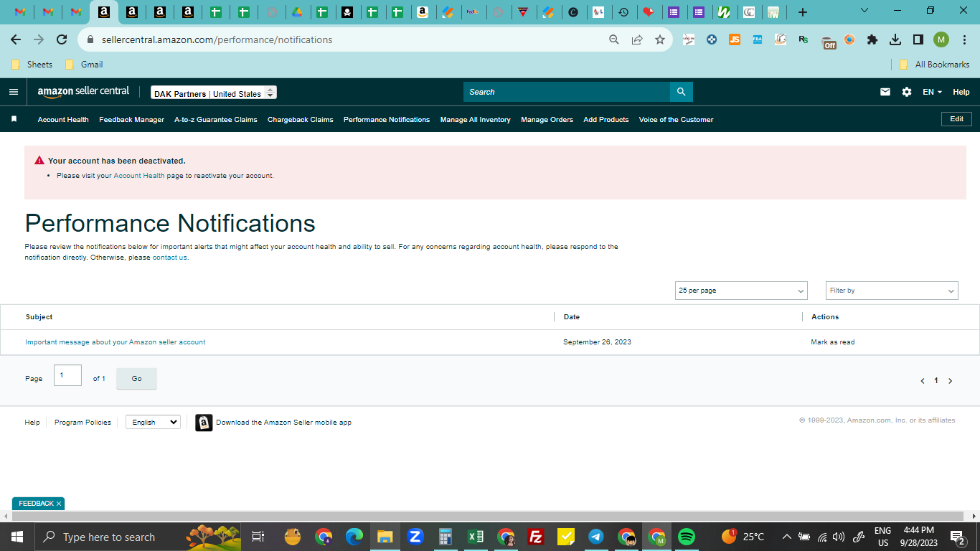This screenshot has height=551, width=980.
Task: Open the English footer language selector
Action: [x=153, y=423]
